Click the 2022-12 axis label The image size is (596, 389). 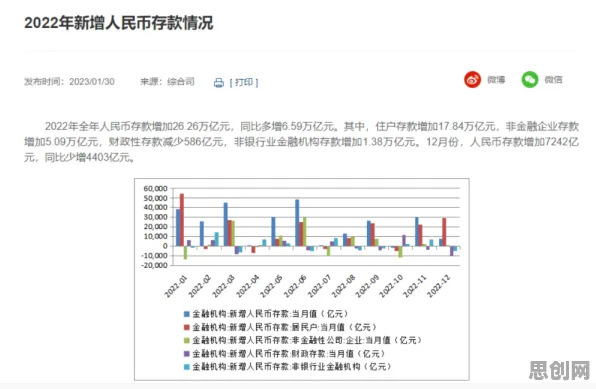439,286
